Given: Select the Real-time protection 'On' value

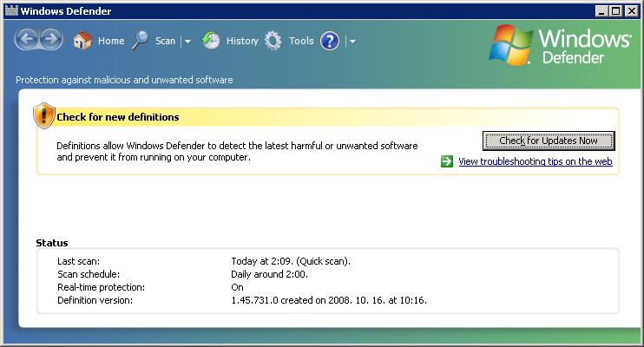Looking at the screenshot, I should pyautogui.click(x=238, y=287).
